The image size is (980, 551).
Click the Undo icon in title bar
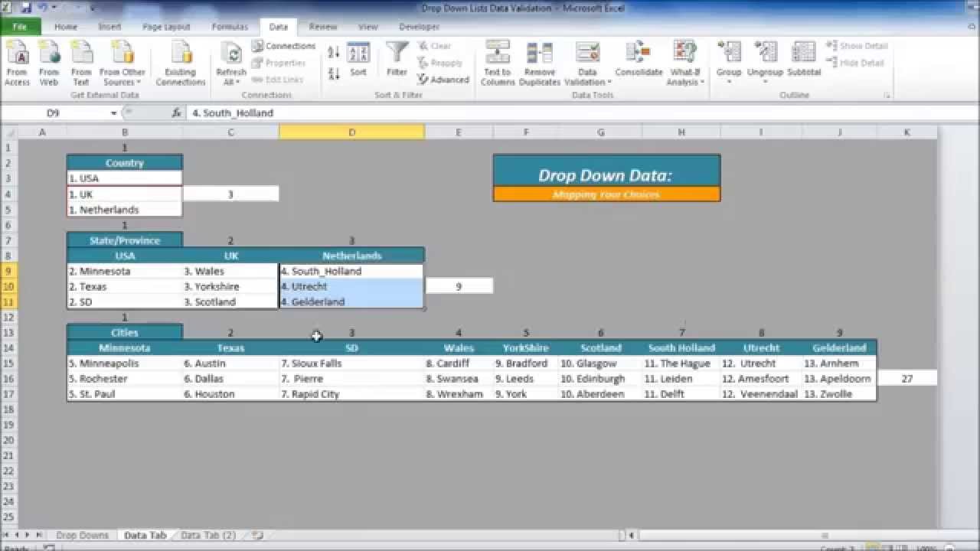[x=43, y=8]
